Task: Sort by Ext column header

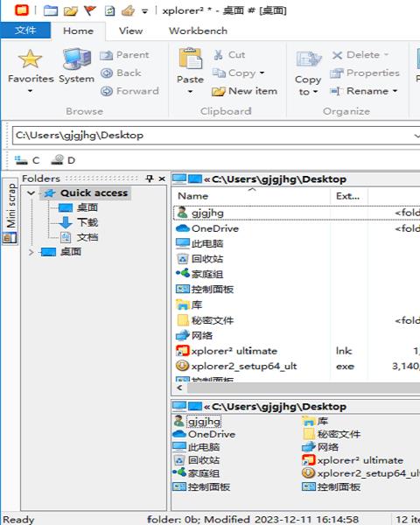Action: point(348,196)
